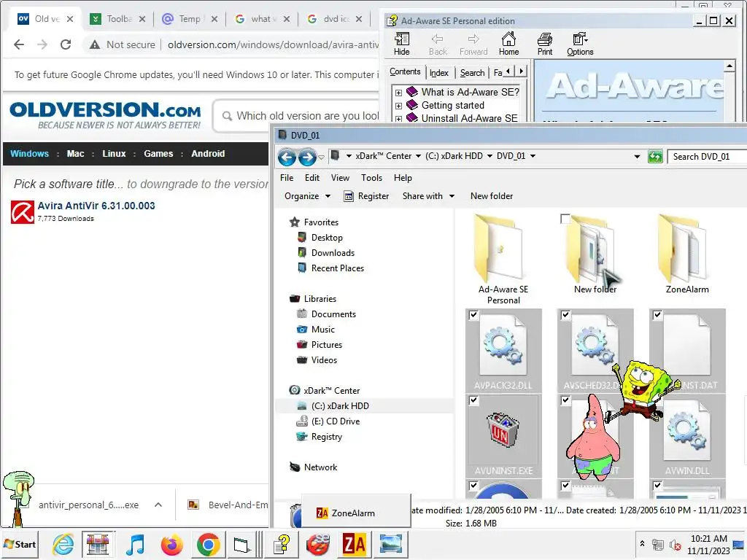Expand the DVD_01 breadcrumb arrow
This screenshot has height=560, width=747.
(x=533, y=156)
